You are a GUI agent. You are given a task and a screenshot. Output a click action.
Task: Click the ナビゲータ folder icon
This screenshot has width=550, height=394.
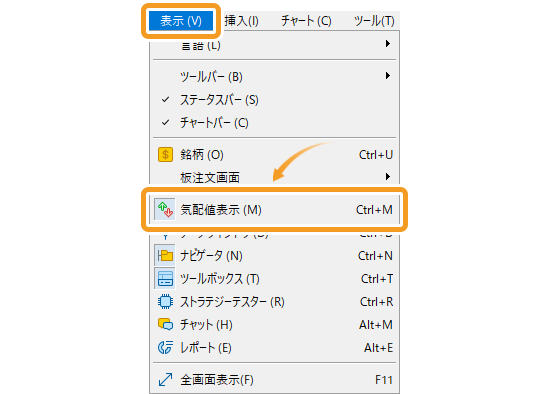pos(165,255)
